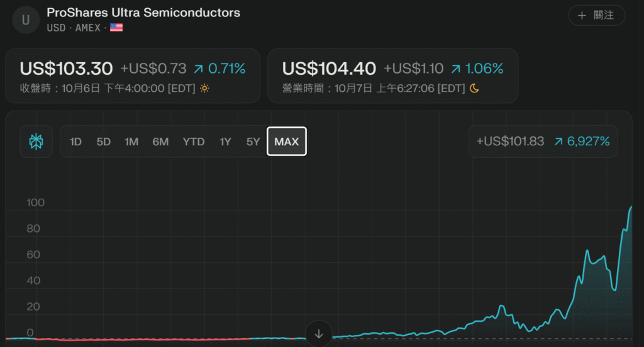Screen dimensions: 644x347
Task: Choose the 1M time range
Action: [131, 141]
